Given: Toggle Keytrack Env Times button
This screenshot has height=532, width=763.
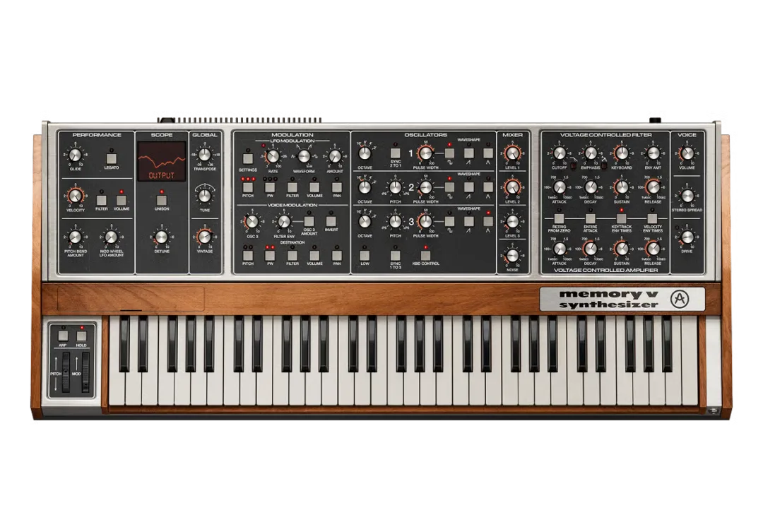Looking at the screenshot, I should [622, 218].
